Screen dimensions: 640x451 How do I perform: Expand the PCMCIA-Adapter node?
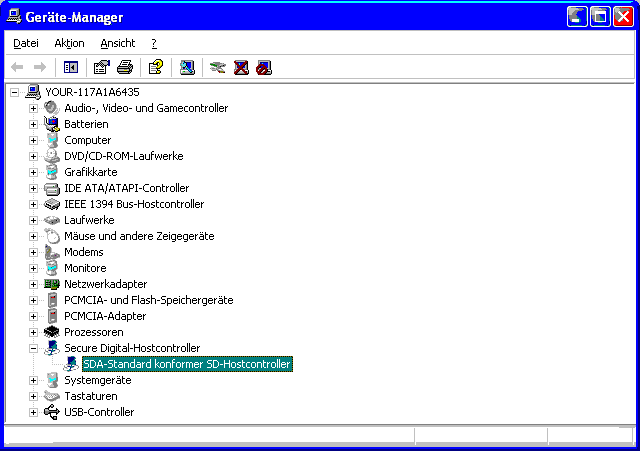pyautogui.click(x=33, y=316)
